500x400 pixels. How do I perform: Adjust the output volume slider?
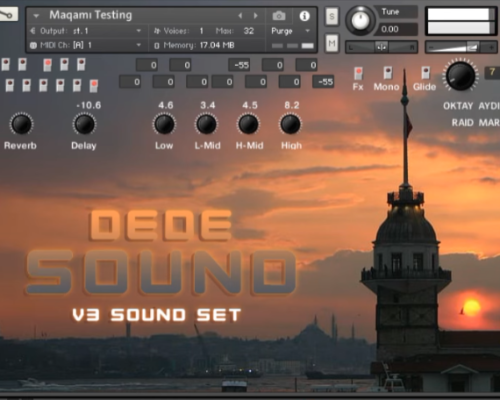460,48
